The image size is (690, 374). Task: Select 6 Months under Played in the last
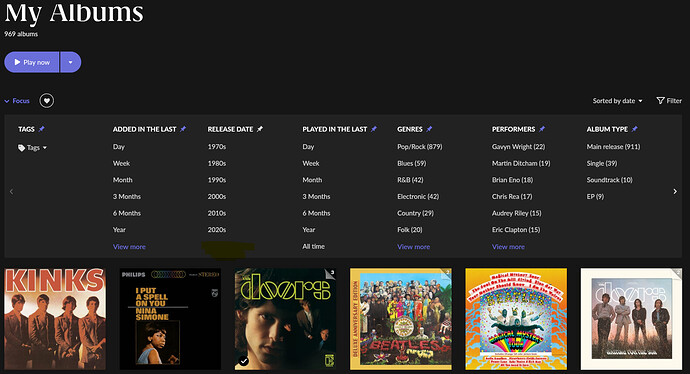pos(316,213)
